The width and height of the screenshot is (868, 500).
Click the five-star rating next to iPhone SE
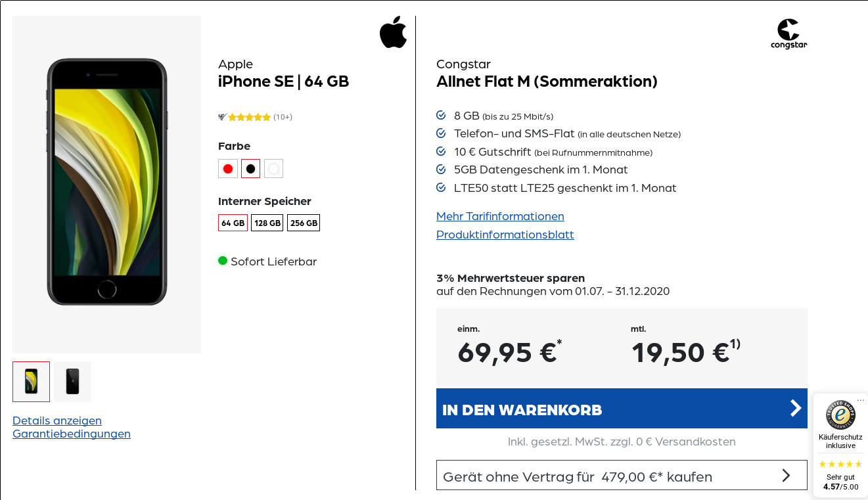point(249,117)
